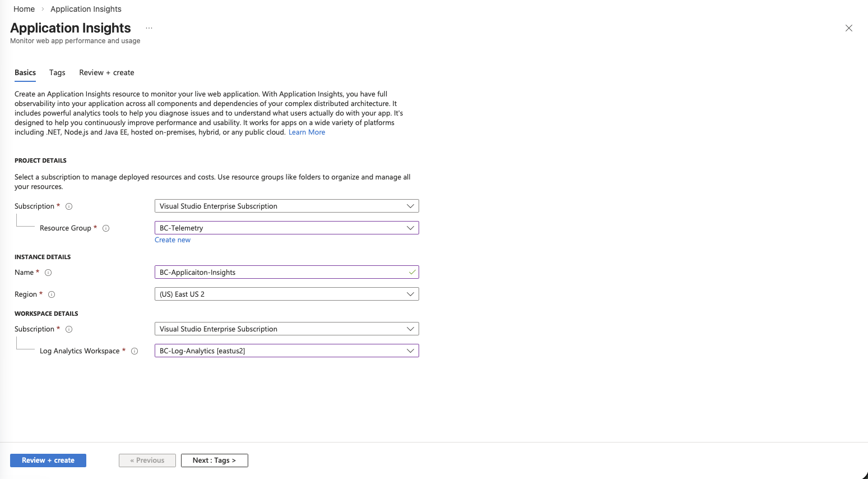The image size is (868, 479).
Task: Click Create new resource group link
Action: [x=173, y=240]
